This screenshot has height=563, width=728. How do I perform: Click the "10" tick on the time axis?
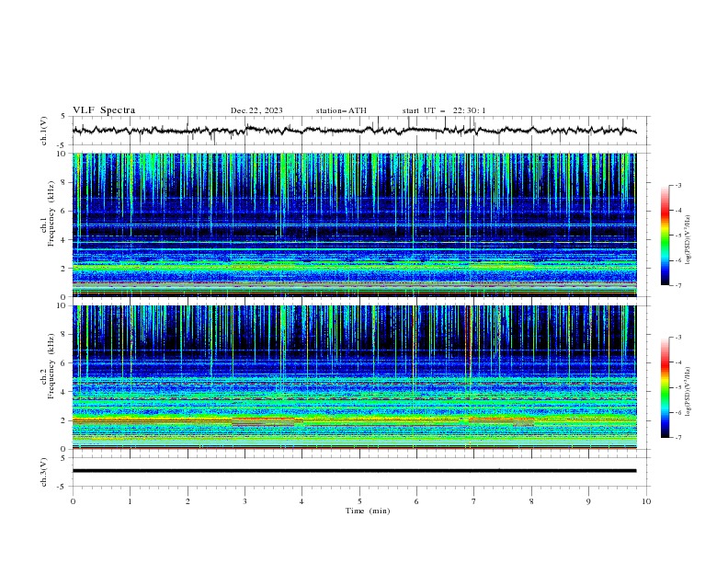646,501
